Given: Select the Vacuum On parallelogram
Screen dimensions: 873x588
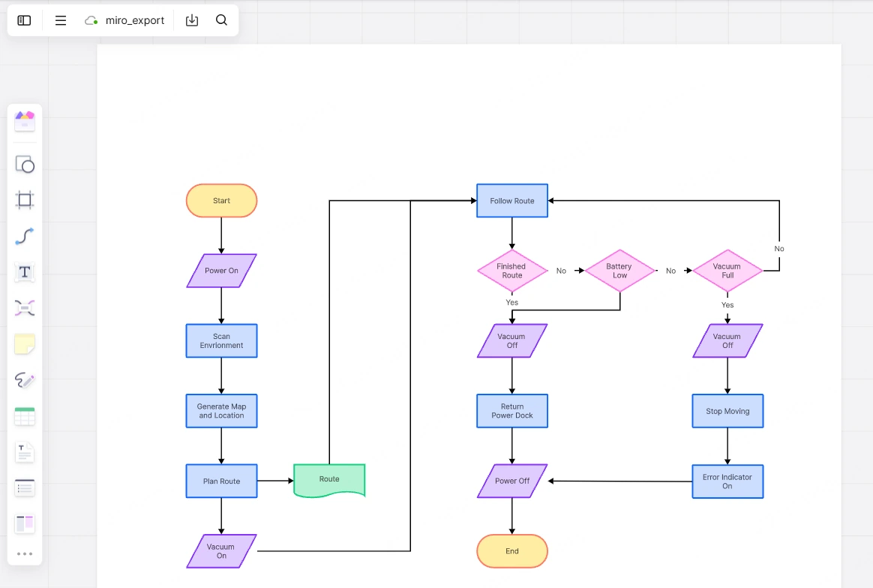Looking at the screenshot, I should (x=221, y=551).
